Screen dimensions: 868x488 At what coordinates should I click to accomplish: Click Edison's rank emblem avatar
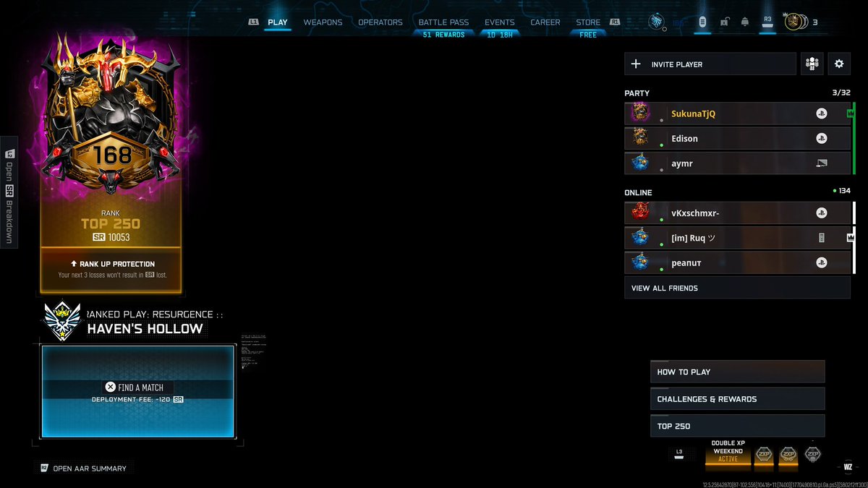pyautogui.click(x=640, y=137)
